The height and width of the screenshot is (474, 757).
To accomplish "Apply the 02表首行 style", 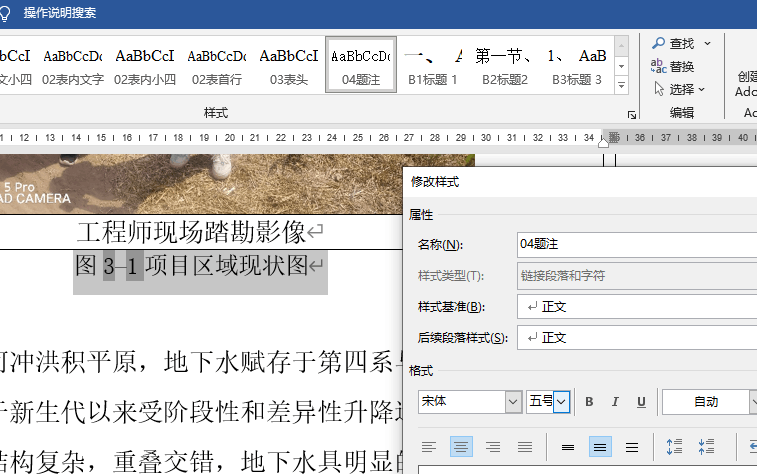I will 217,65.
